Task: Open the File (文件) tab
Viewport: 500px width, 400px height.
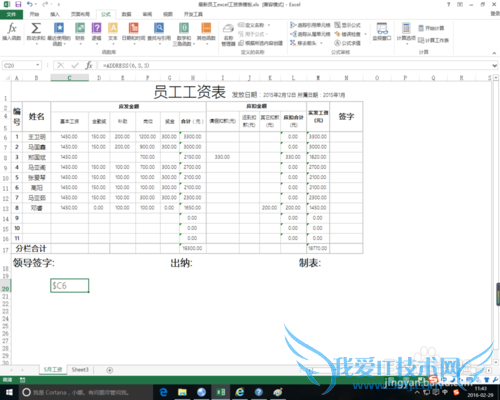Action: pos(11,14)
